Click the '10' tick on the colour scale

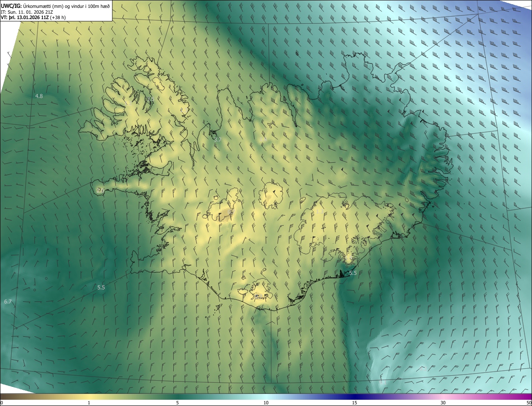click(266, 403)
